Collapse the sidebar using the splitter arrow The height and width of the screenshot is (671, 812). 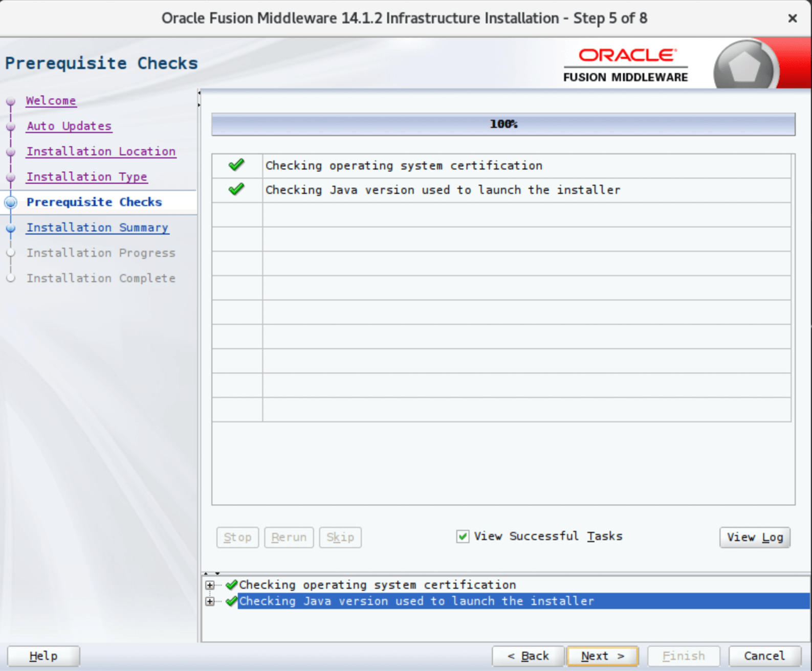tap(199, 93)
